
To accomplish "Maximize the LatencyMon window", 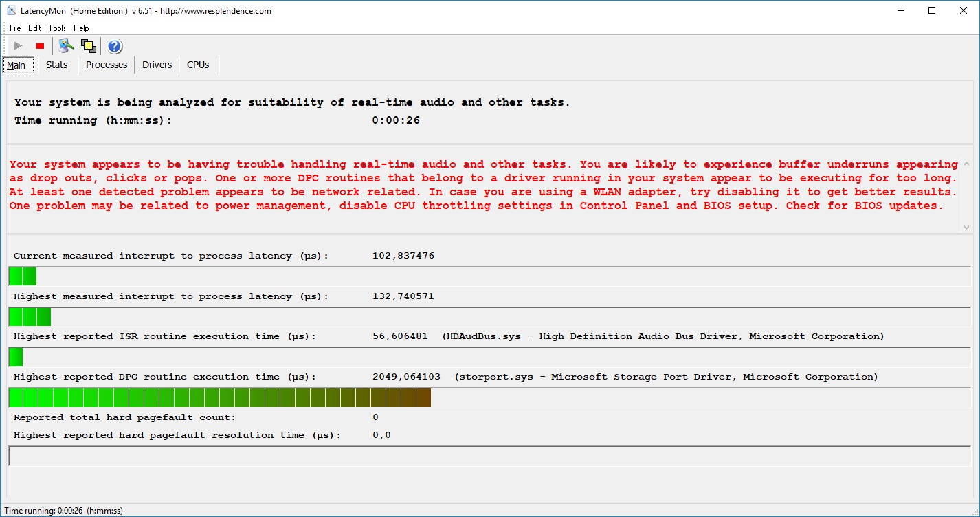I will (932, 10).
